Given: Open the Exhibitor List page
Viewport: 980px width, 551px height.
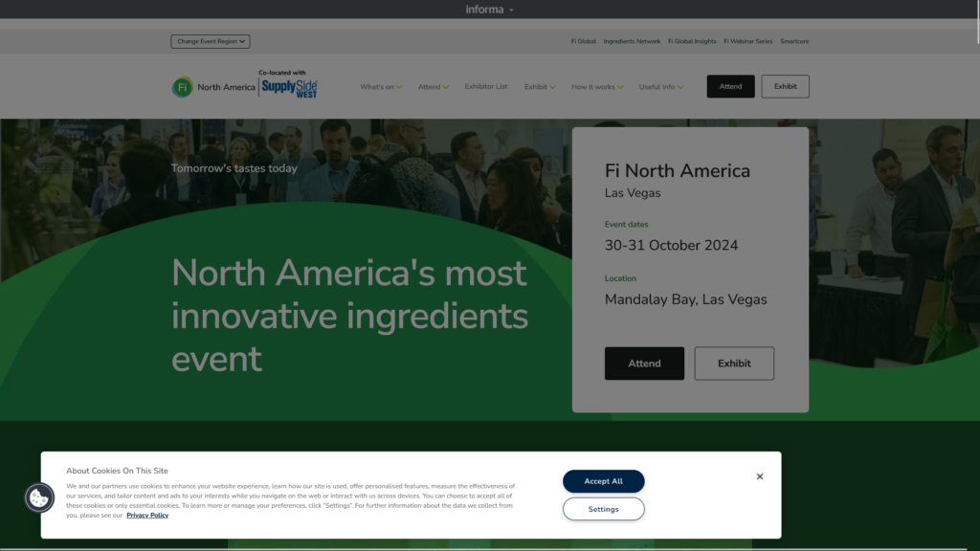Looking at the screenshot, I should pyautogui.click(x=485, y=87).
